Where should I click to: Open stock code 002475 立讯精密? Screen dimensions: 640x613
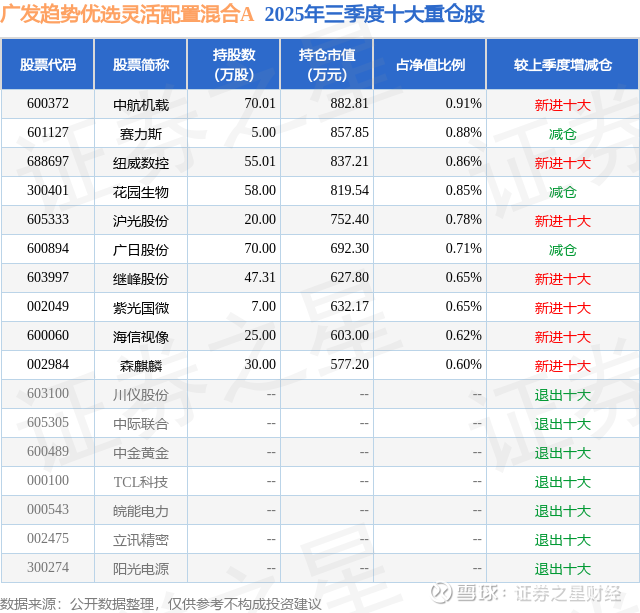pos(48,538)
